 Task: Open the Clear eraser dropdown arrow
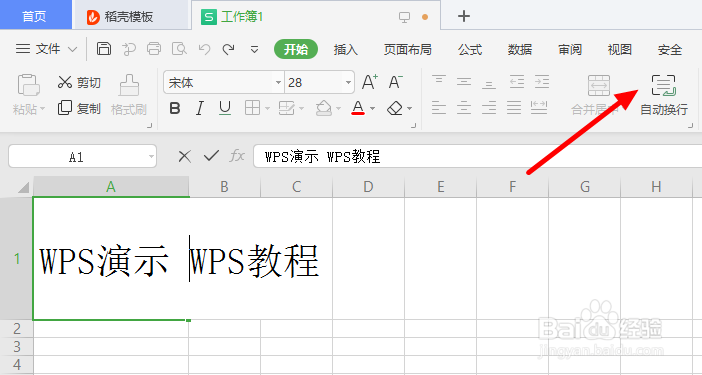410,108
